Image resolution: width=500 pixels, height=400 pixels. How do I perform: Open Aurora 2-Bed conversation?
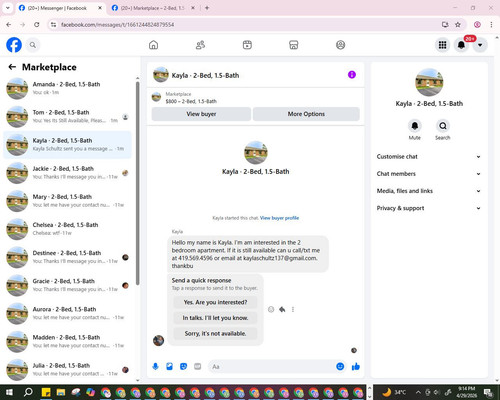68,313
